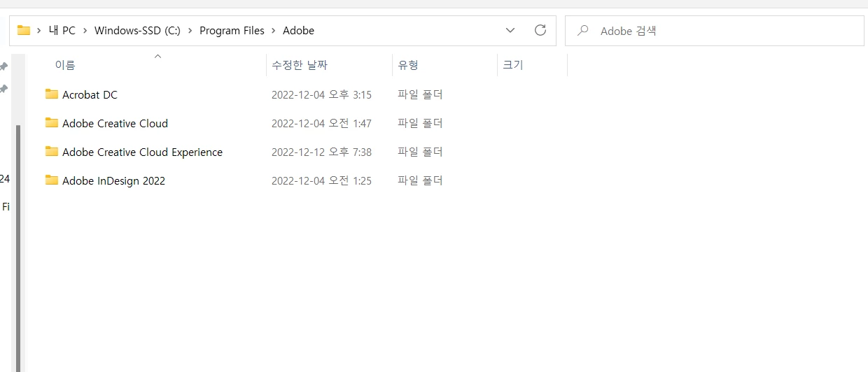Select the Acrobat DC folder name

coord(90,94)
